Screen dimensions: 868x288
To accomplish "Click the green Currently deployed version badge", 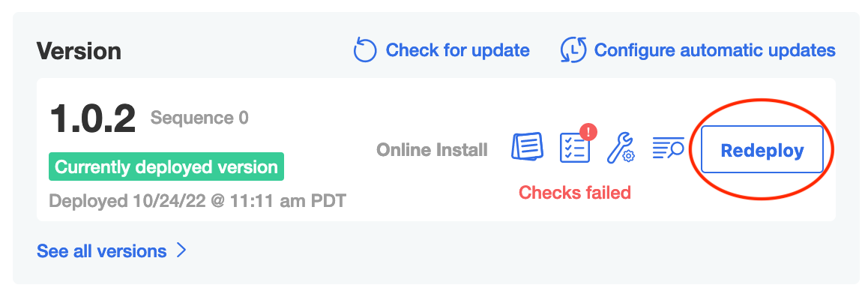I will pyautogui.click(x=166, y=166).
